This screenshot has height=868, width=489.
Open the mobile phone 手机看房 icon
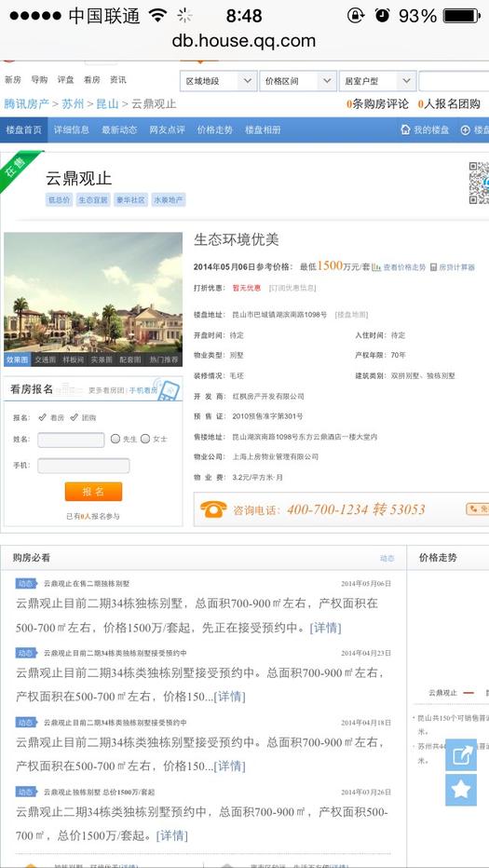pyautogui.click(x=168, y=389)
